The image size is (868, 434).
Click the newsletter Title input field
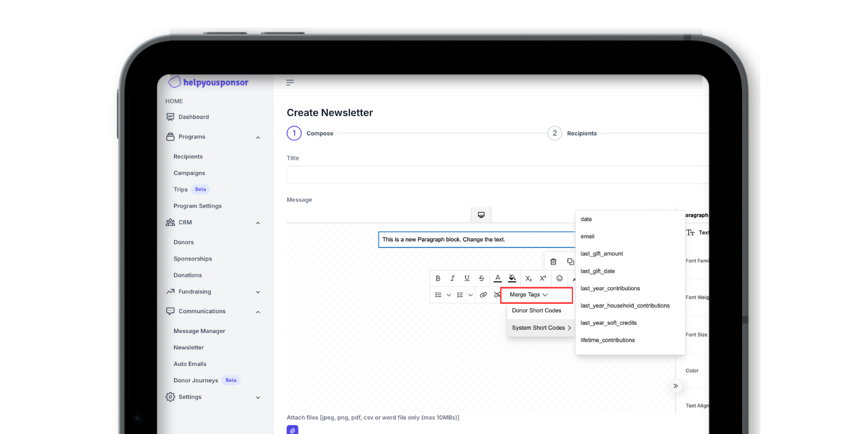coord(496,175)
